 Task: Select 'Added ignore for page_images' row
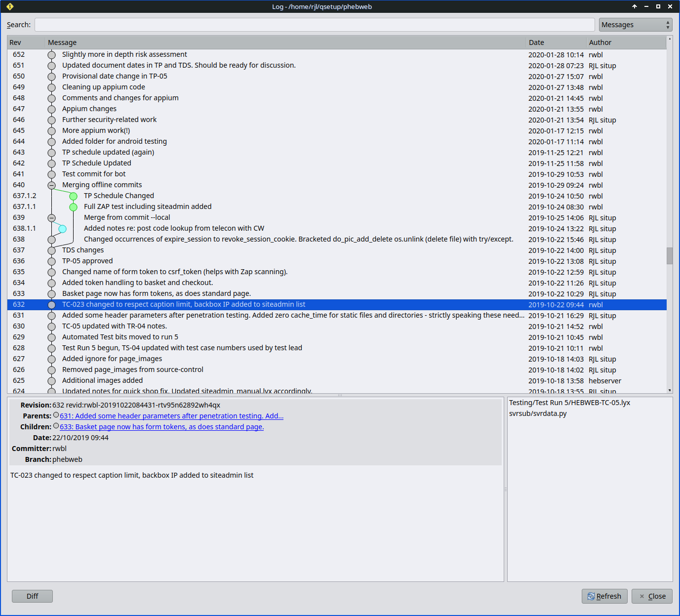(x=337, y=359)
